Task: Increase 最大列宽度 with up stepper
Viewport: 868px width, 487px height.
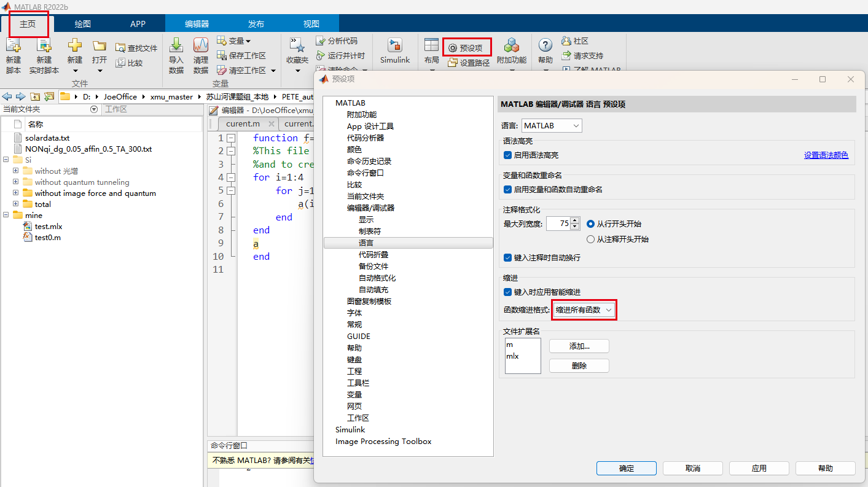Action: click(575, 220)
